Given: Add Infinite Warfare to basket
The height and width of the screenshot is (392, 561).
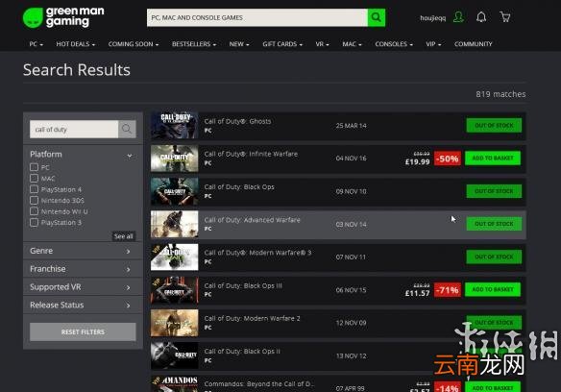Looking at the screenshot, I should 493,159.
